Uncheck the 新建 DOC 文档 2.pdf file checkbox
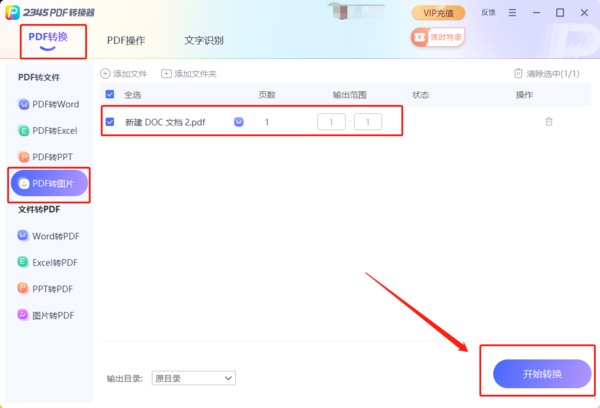Screen dimensions: 600x408 [x=110, y=122]
